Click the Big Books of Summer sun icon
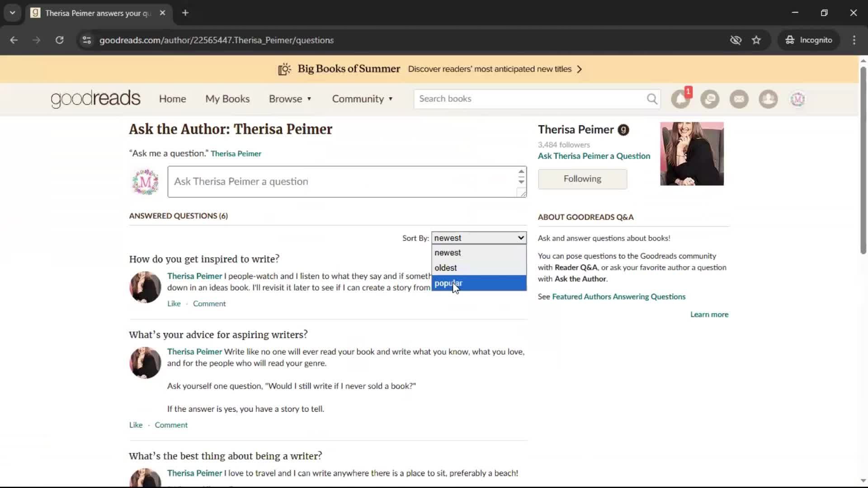Screen dimensions: 868x488 tap(284, 69)
